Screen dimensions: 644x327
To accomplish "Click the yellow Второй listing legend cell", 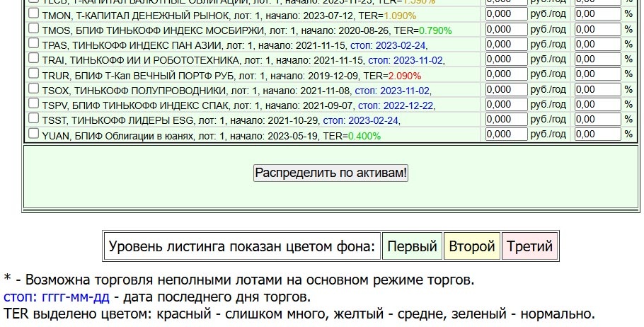I will click(471, 246).
